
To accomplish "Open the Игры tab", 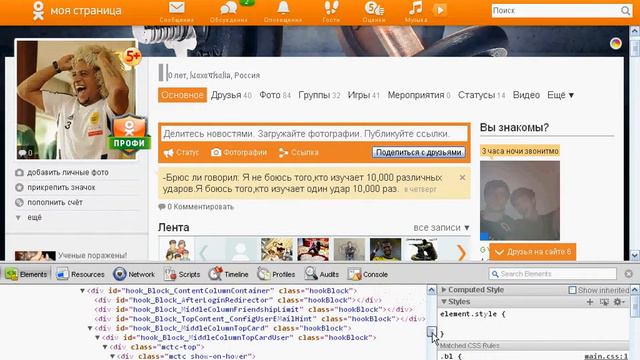I will click(364, 95).
